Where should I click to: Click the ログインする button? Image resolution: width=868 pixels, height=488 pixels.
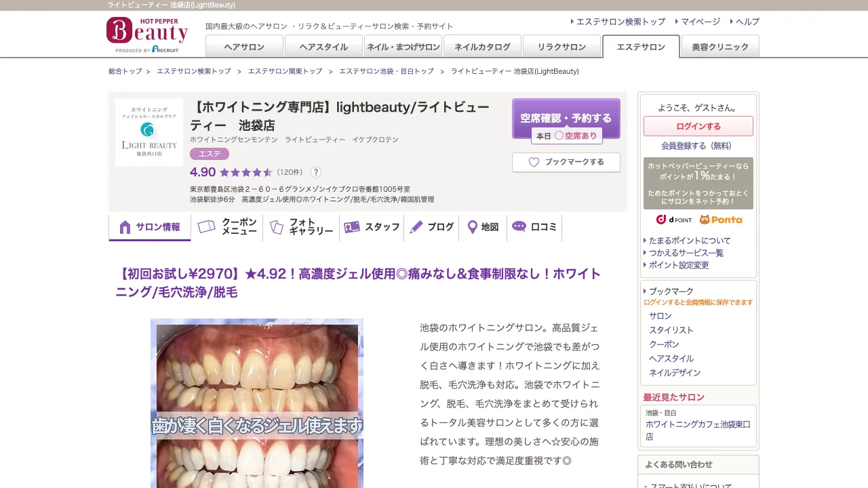click(x=698, y=126)
